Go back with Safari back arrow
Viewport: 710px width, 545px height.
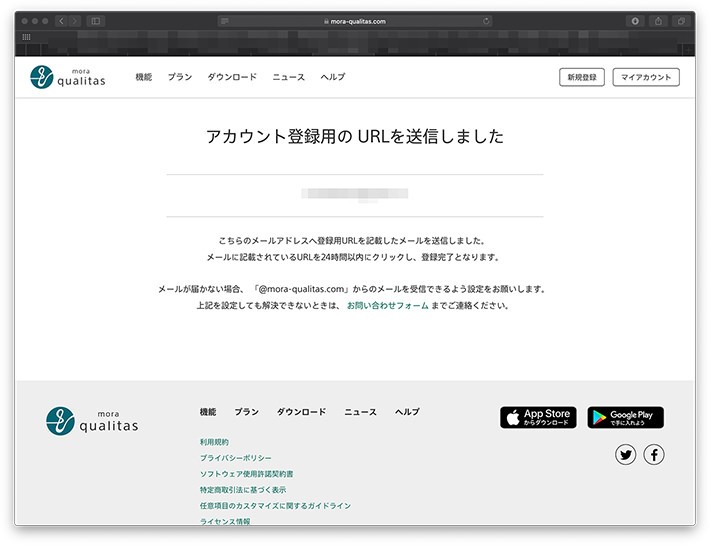[x=62, y=21]
